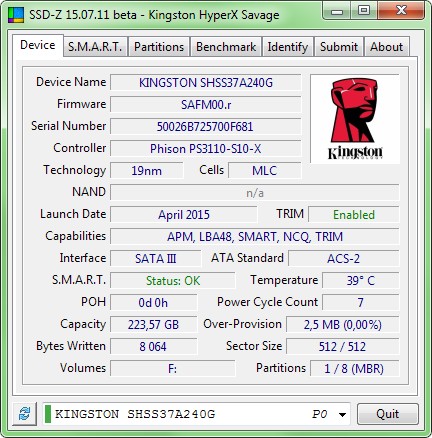Click the Serial Number label
Screen dimensions: 432x438
pyautogui.click(x=69, y=126)
